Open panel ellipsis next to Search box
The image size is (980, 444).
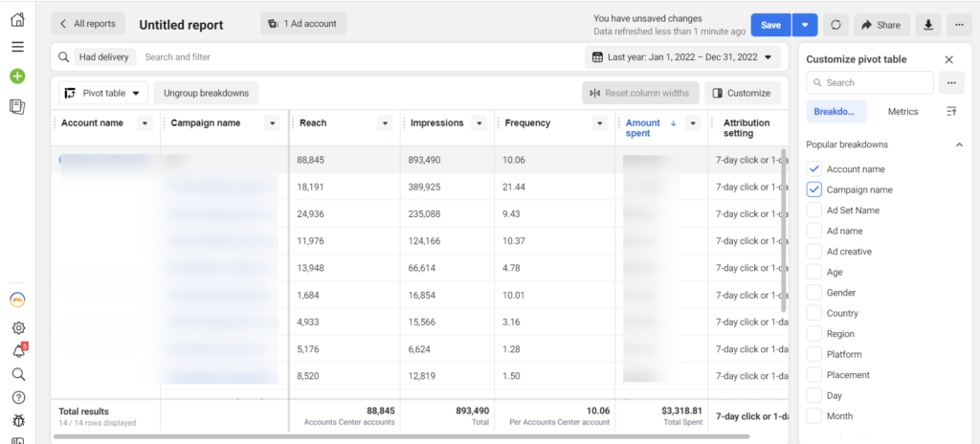click(951, 82)
